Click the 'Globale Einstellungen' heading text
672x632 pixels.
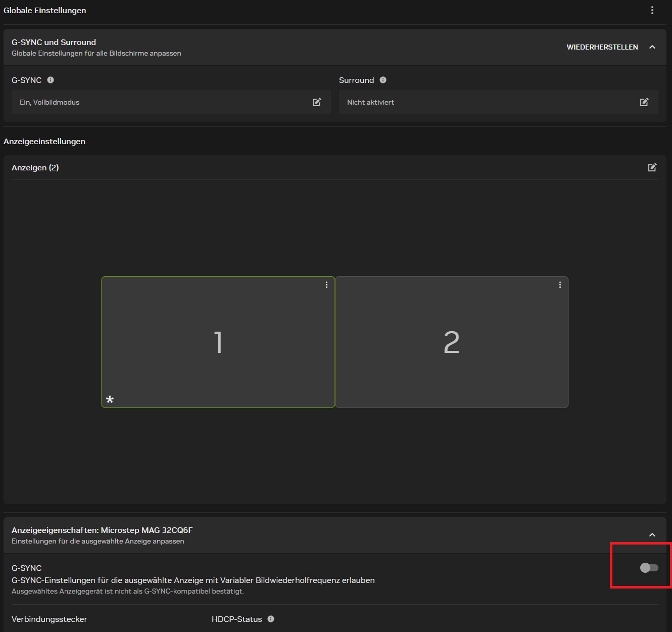pos(45,10)
